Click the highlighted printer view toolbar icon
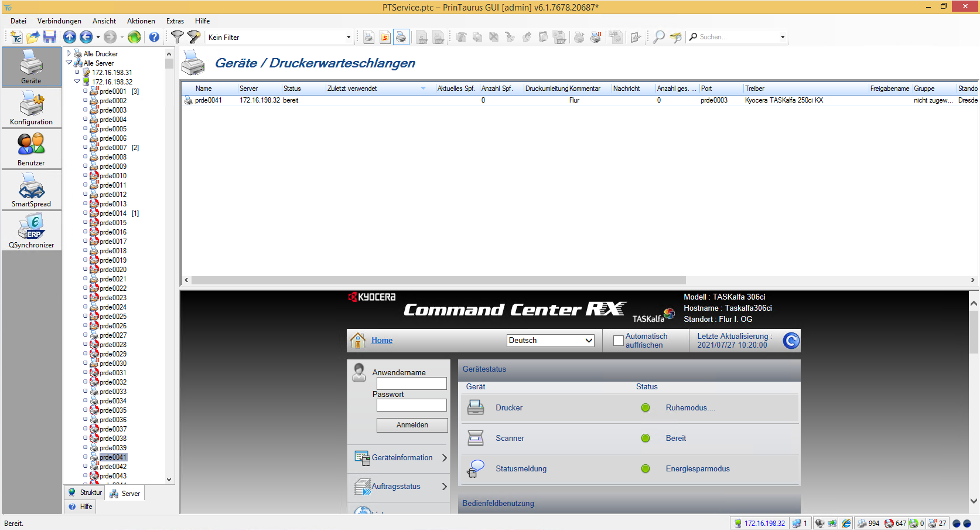Image resolution: width=980 pixels, height=530 pixels. click(x=401, y=37)
